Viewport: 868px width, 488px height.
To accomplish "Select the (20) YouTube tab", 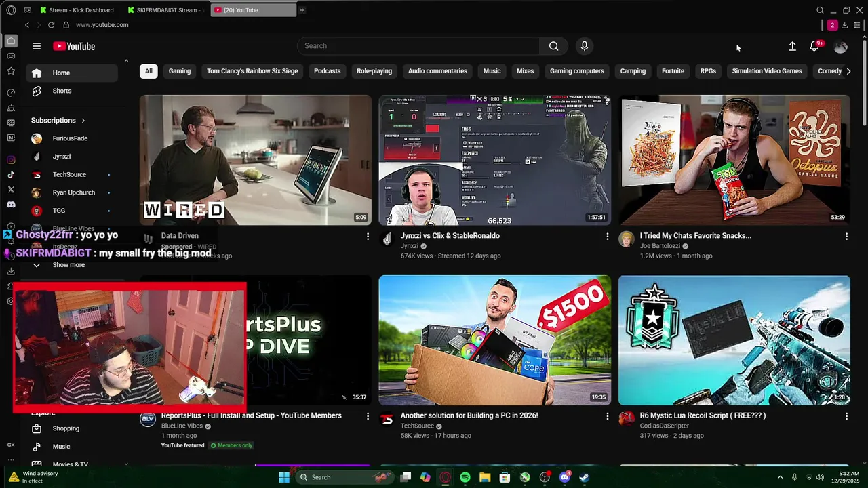I will pos(253,10).
